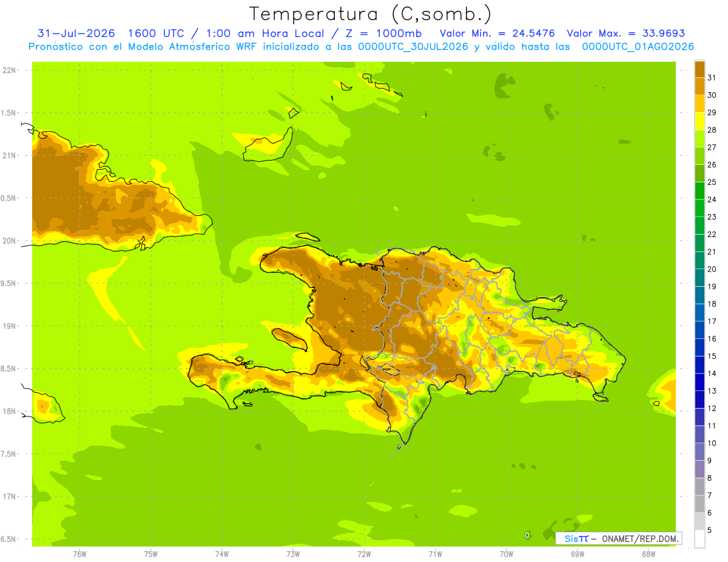
Task: Select the teal swatch between labels 19 and 20
Action: point(699,278)
